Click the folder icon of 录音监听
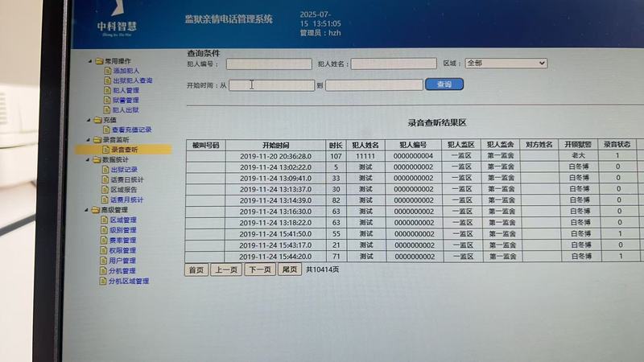 click(x=97, y=139)
